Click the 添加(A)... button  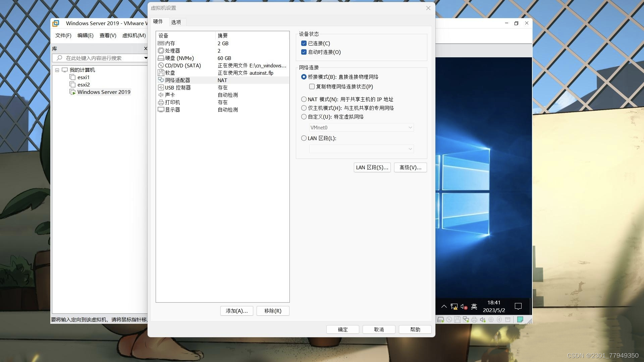tap(237, 311)
